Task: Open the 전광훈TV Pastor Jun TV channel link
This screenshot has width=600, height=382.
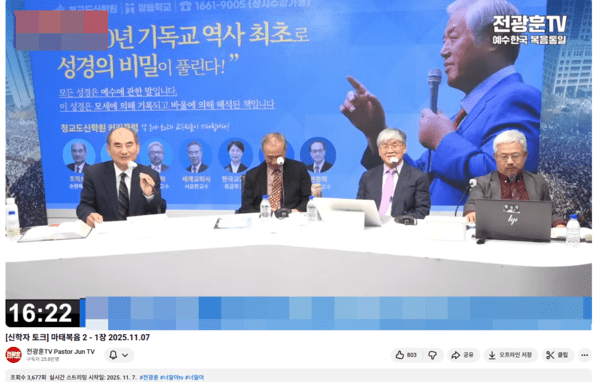Action: pos(60,351)
